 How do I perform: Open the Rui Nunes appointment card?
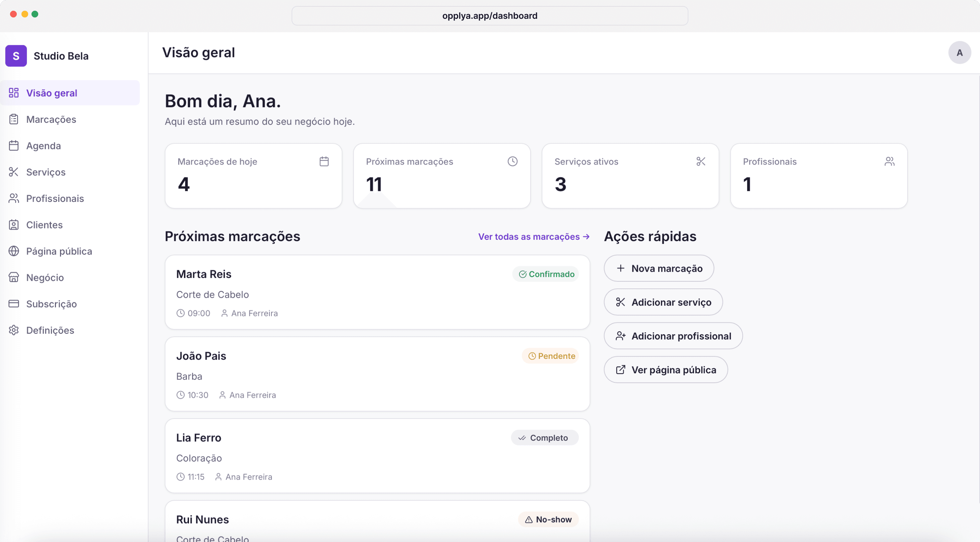[x=377, y=522]
